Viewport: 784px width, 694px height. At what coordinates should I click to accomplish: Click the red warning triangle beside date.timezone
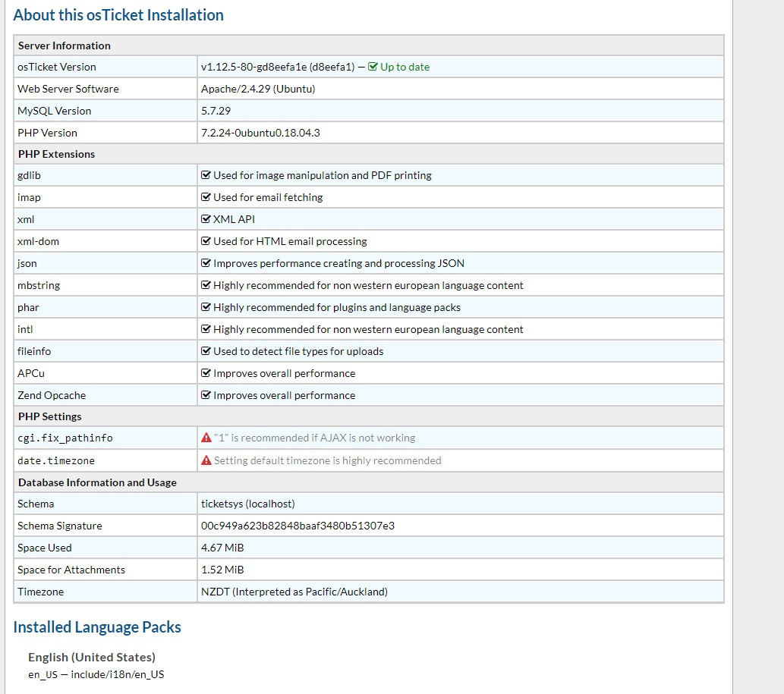coord(206,460)
